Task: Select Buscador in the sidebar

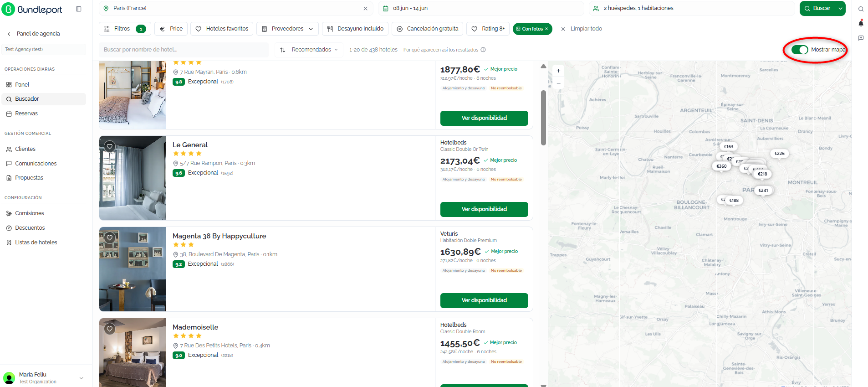Action: (x=43, y=99)
